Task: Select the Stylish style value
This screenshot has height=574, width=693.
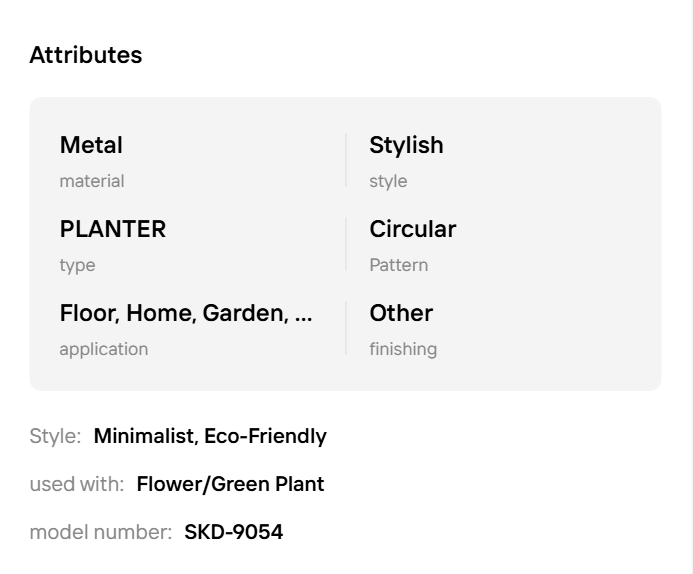Action: tap(406, 145)
